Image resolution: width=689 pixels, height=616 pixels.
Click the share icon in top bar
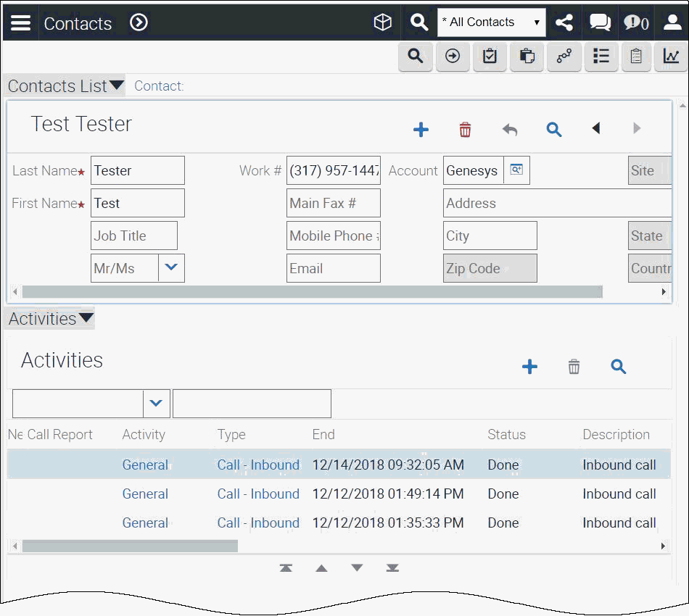(564, 22)
